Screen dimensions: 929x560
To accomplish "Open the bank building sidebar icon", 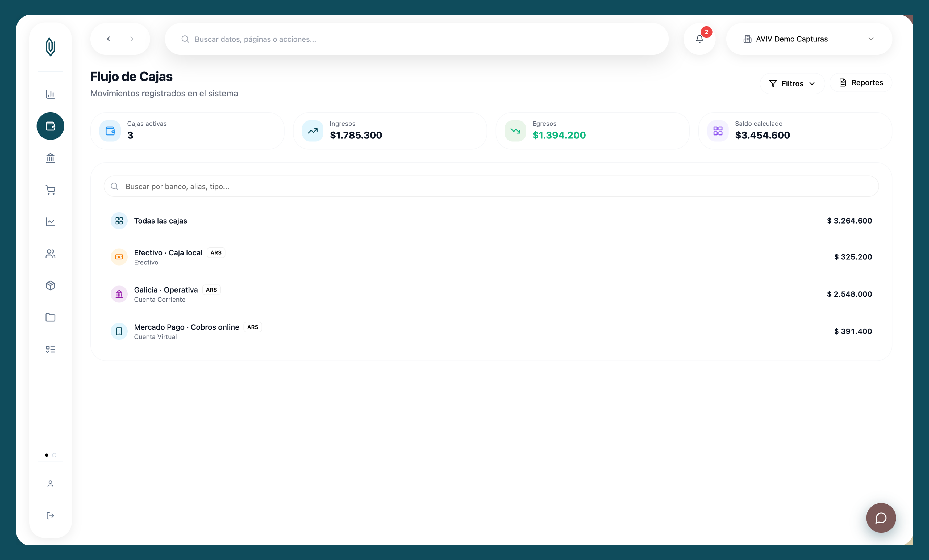I will coord(51,158).
